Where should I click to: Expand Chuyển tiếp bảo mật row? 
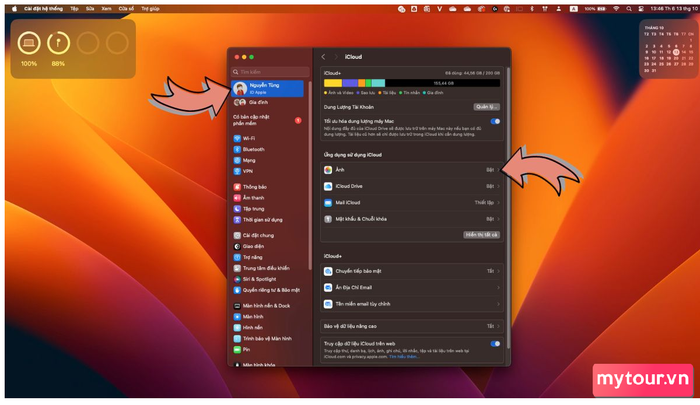point(411,270)
